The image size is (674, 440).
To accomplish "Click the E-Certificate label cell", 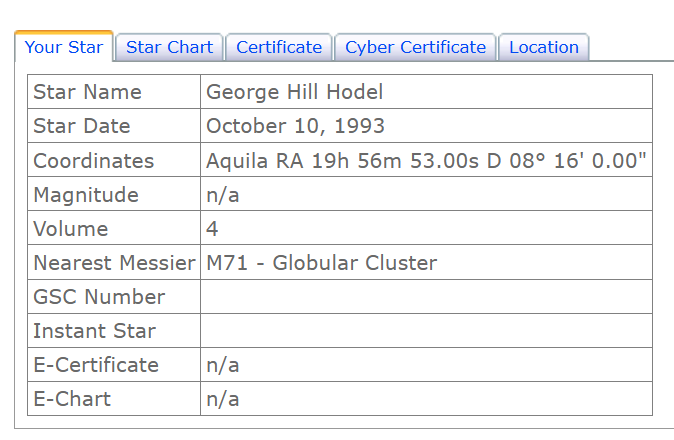I will click(x=96, y=365).
